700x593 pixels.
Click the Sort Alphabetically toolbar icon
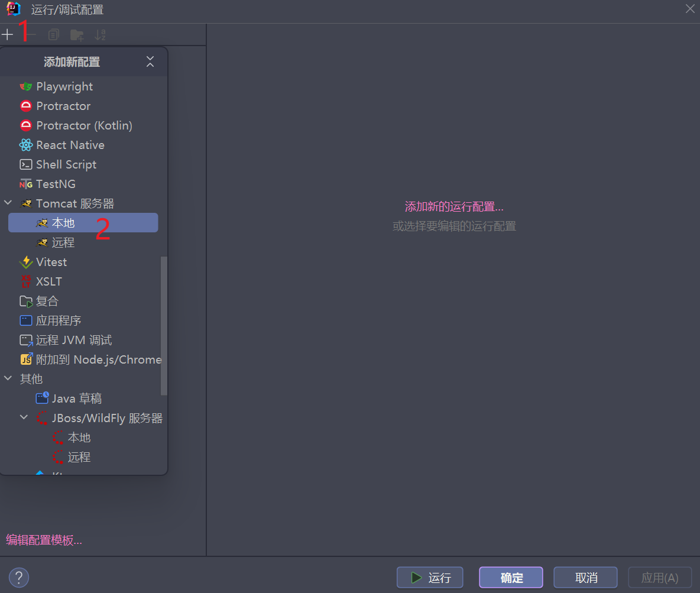[100, 34]
